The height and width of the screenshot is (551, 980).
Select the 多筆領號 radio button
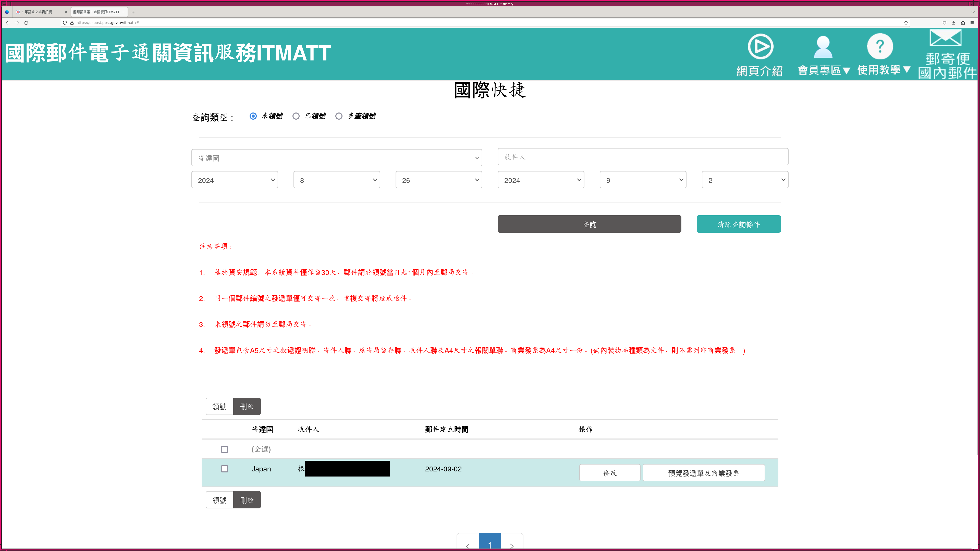click(339, 116)
